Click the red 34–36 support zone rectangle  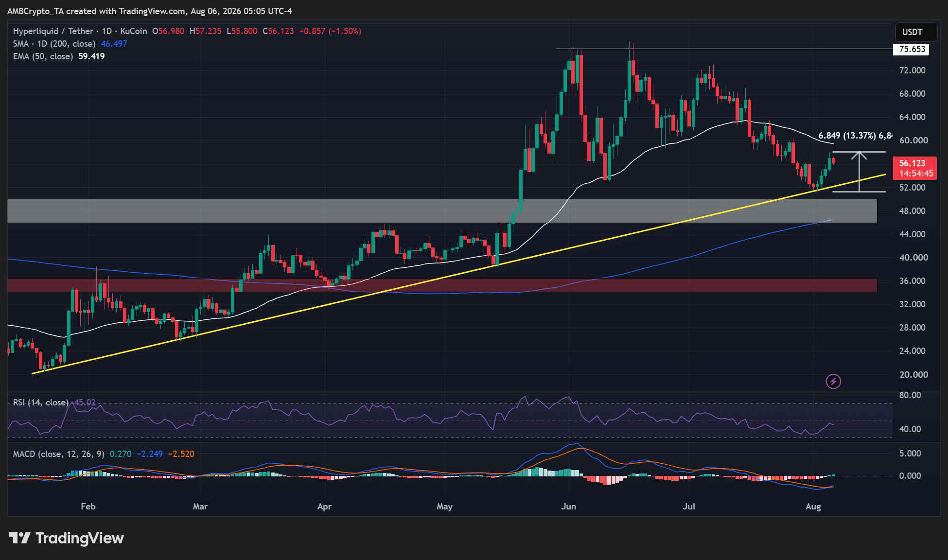coord(442,285)
